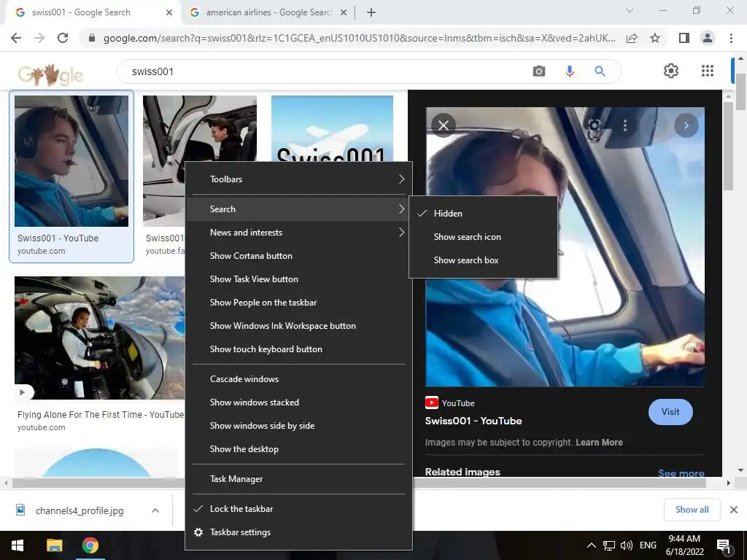
Task: Go to next image in preview panel
Action: click(x=686, y=125)
